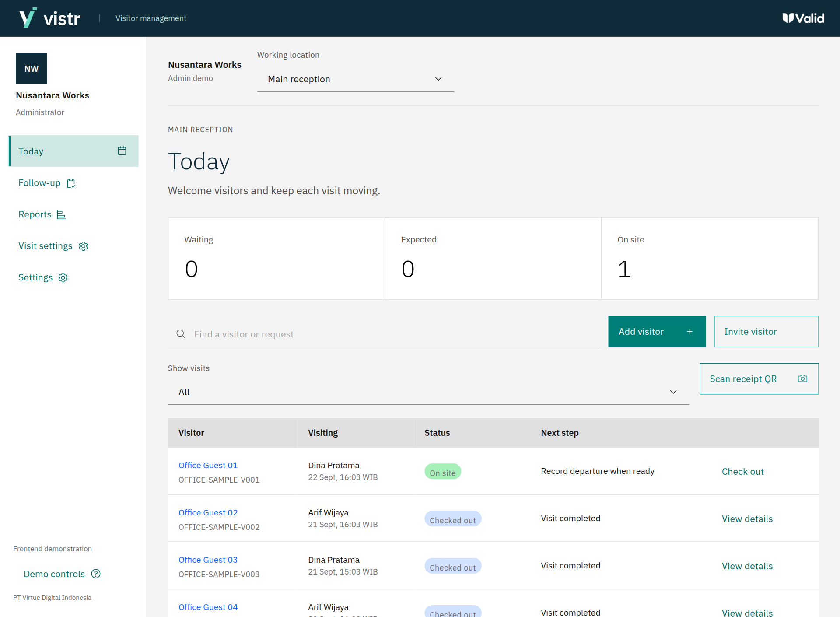This screenshot has height=617, width=840.
Task: Click Checked out badge for Office Guest 03
Action: (x=453, y=566)
